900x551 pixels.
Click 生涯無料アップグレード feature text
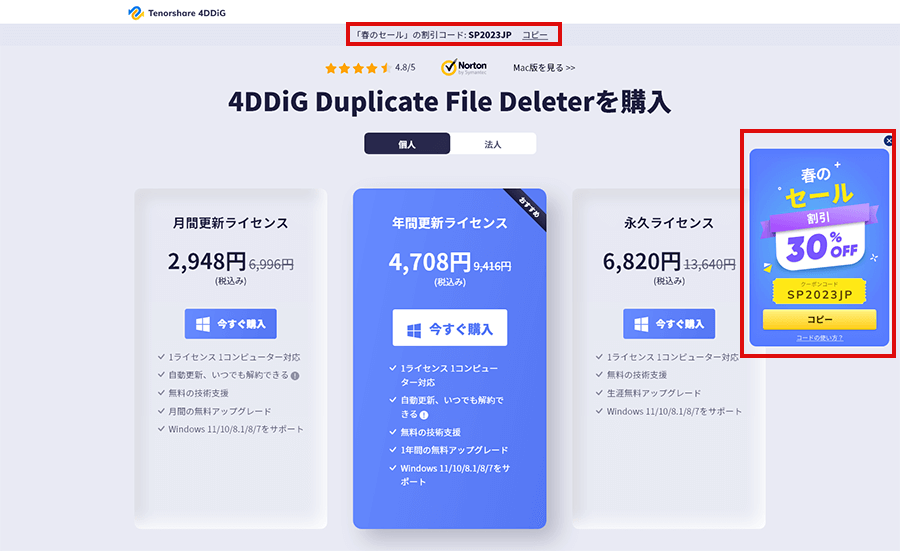654,393
